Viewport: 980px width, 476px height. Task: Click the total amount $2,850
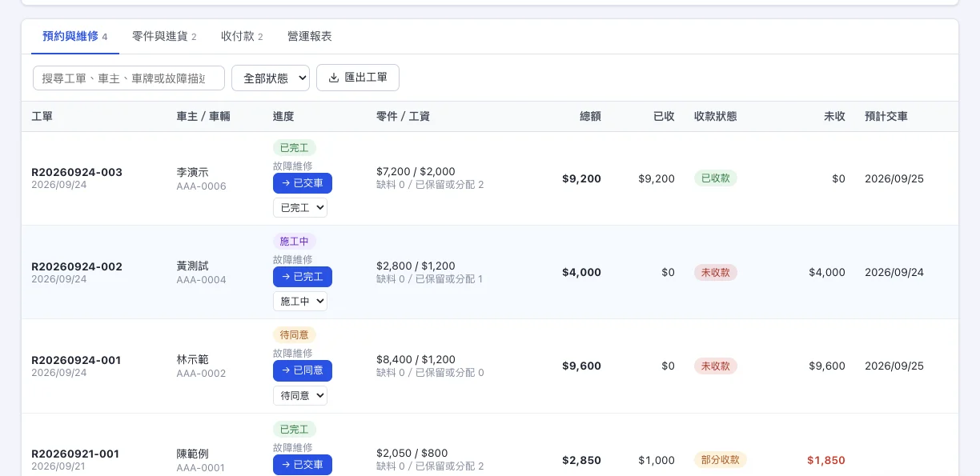(x=581, y=460)
